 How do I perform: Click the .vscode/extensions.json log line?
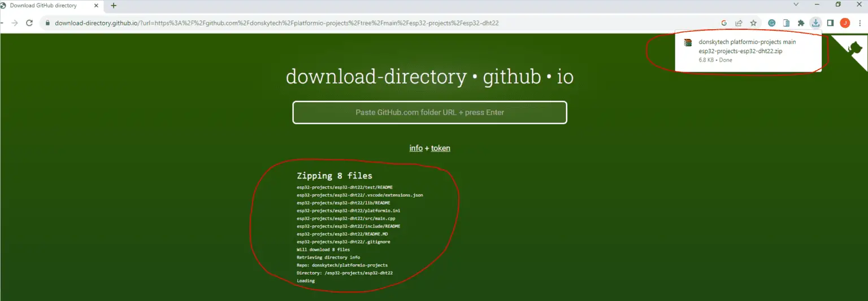tap(360, 195)
